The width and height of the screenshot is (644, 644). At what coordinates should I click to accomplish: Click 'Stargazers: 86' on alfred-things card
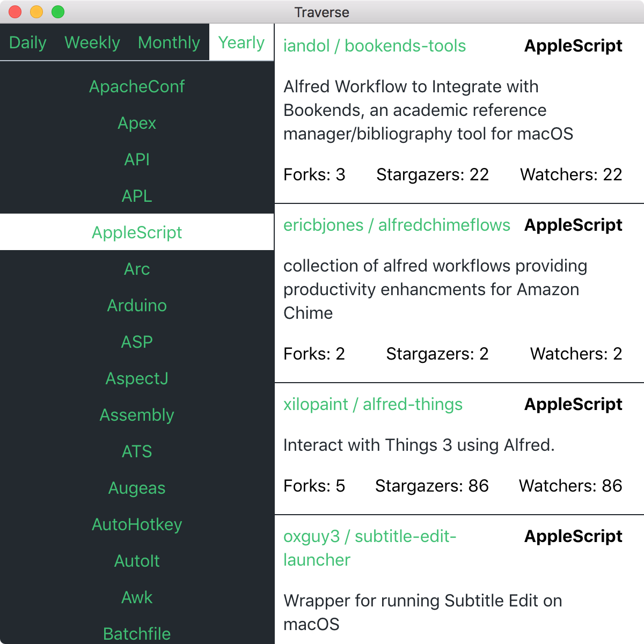(x=432, y=486)
